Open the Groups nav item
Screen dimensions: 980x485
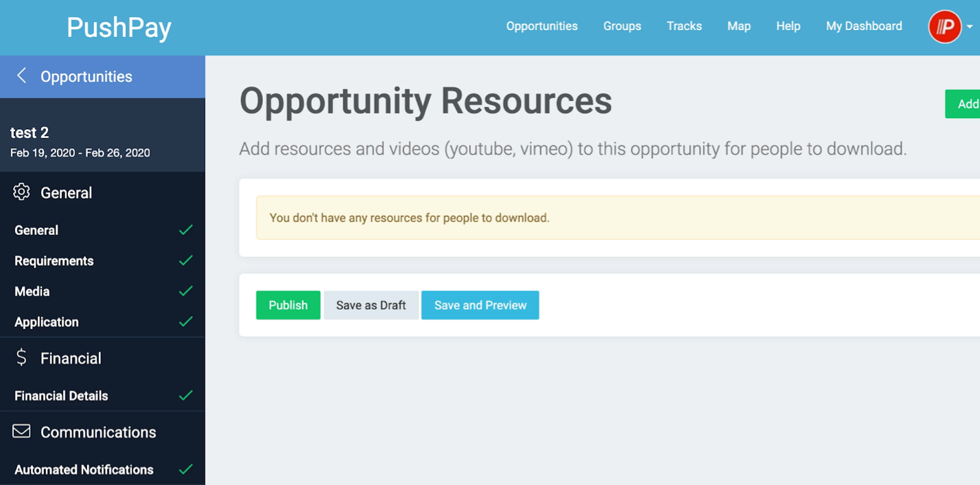[622, 26]
